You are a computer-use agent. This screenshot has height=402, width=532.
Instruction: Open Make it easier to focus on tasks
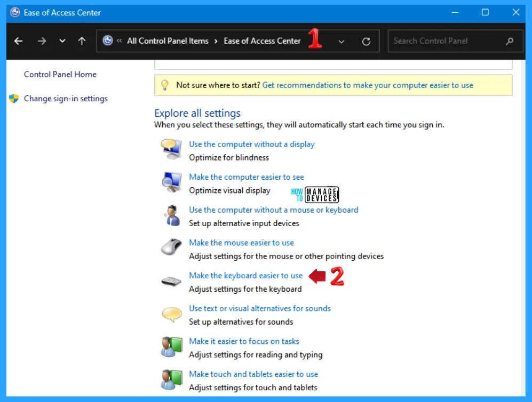(244, 341)
